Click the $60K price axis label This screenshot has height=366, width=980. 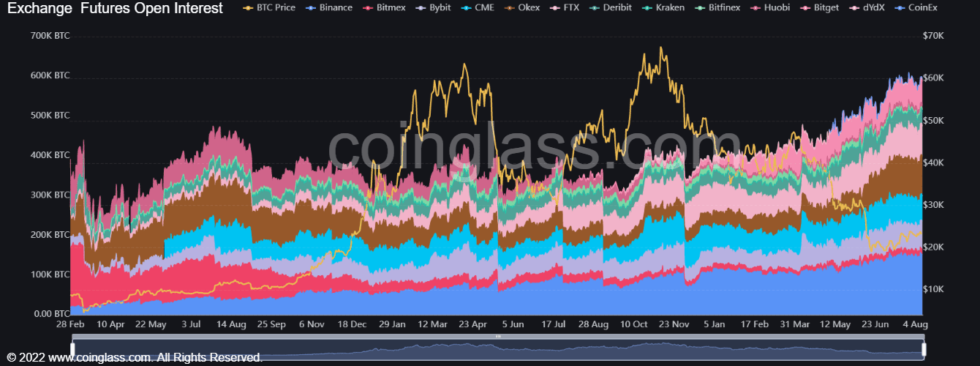(x=934, y=78)
